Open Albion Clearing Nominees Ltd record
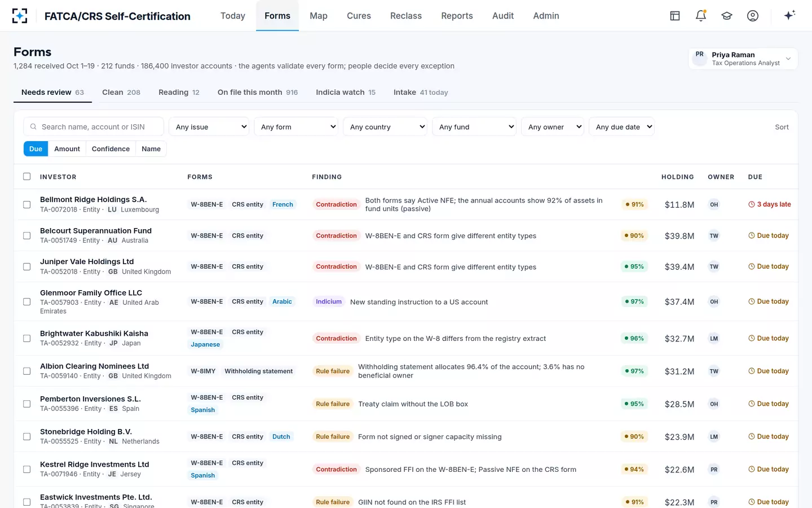 tap(94, 366)
